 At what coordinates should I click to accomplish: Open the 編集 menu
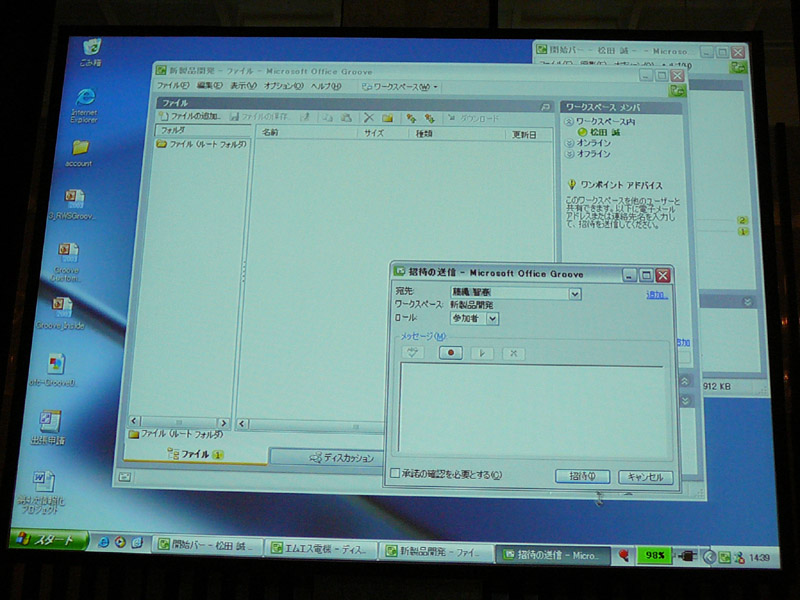click(x=209, y=85)
